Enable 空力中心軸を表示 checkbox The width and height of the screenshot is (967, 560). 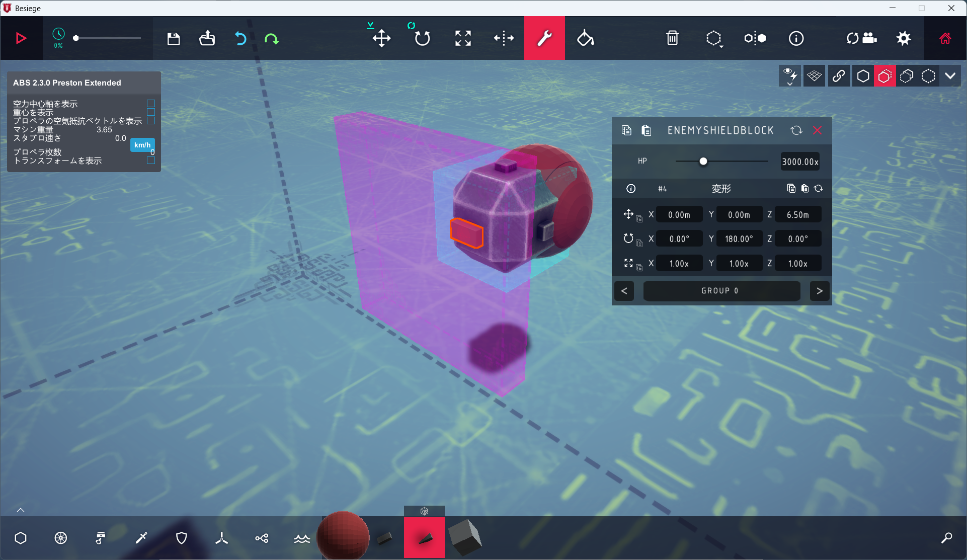point(151,104)
